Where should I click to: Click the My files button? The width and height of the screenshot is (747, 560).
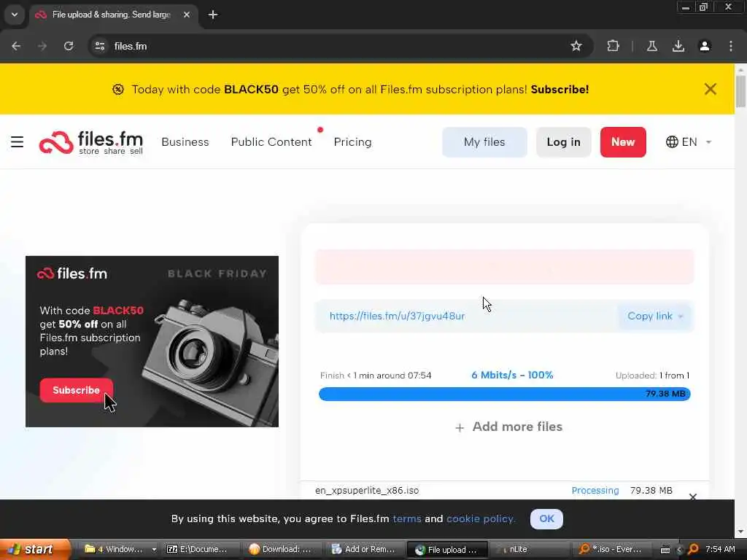pyautogui.click(x=484, y=142)
